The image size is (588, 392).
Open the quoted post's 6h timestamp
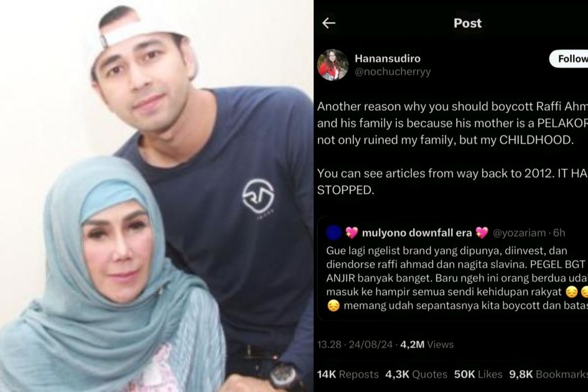coord(559,233)
